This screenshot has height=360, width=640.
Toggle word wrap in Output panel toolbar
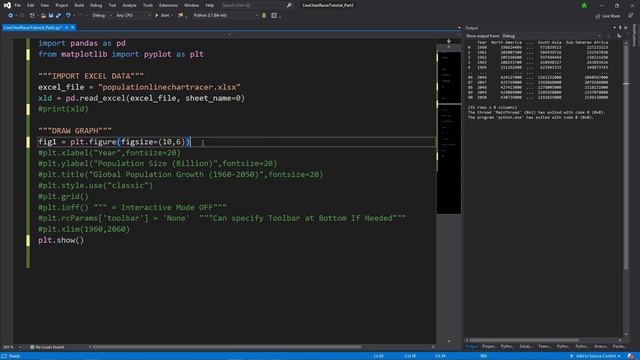[x=619, y=36]
